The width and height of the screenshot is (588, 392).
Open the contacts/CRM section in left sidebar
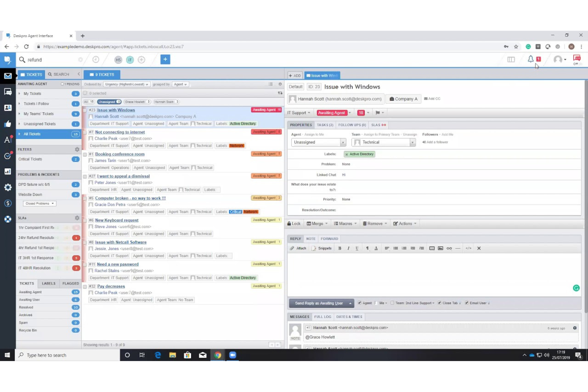[8, 107]
